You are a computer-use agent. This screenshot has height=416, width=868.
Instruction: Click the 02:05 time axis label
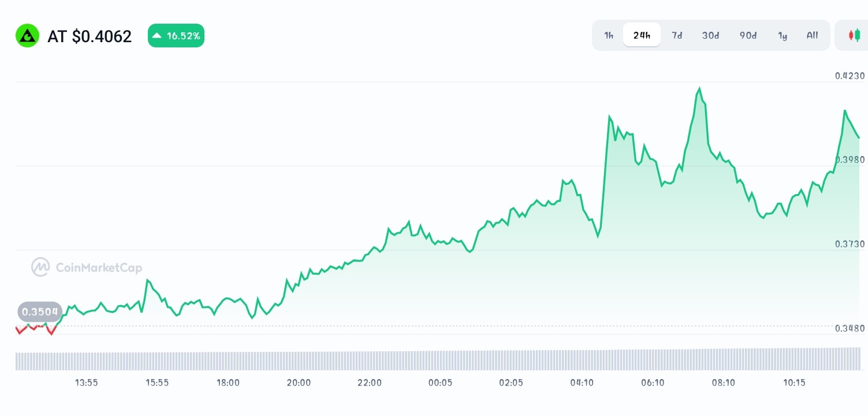pos(511,382)
